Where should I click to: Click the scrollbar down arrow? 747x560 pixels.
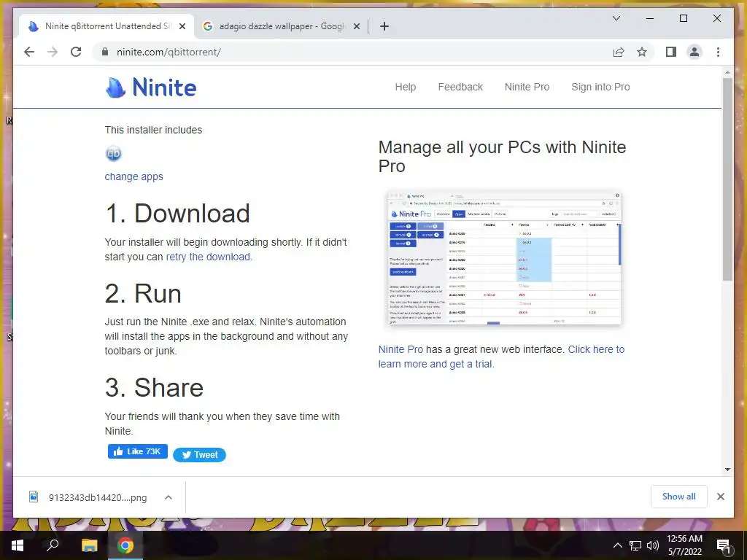click(727, 470)
